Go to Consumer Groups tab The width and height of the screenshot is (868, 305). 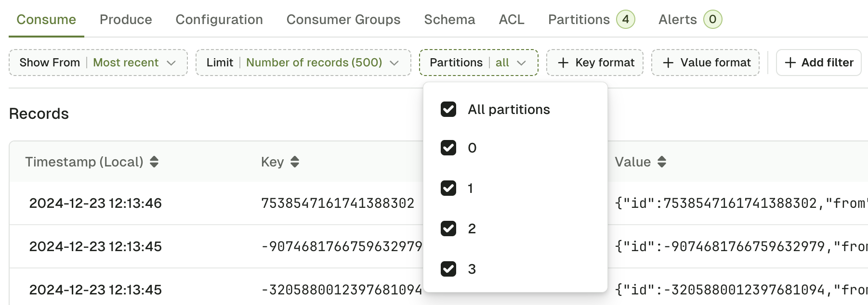pyautogui.click(x=343, y=19)
